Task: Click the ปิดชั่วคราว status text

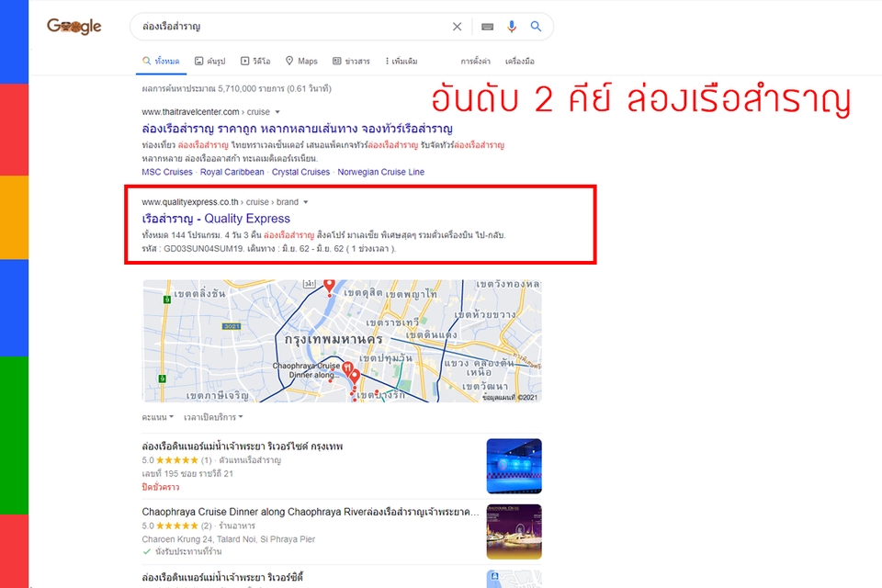Action: (160, 487)
